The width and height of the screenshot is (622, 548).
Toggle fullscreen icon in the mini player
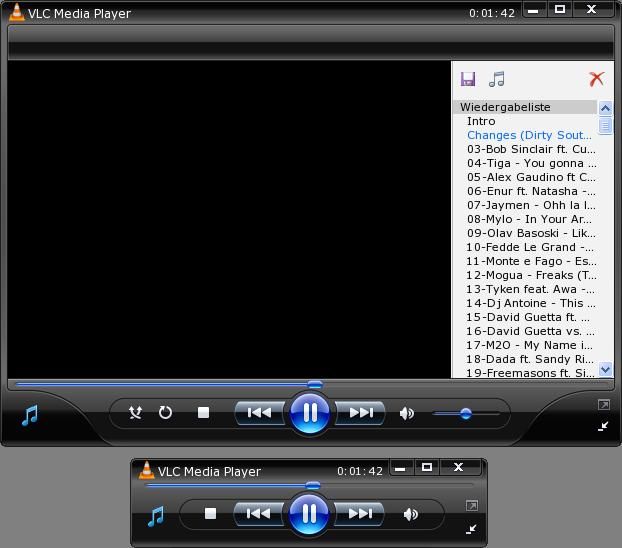click(x=472, y=506)
